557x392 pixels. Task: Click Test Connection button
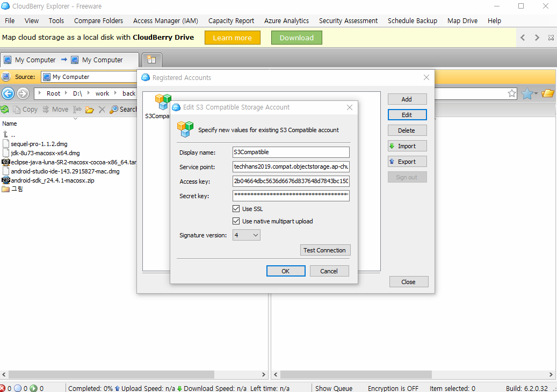(325, 250)
